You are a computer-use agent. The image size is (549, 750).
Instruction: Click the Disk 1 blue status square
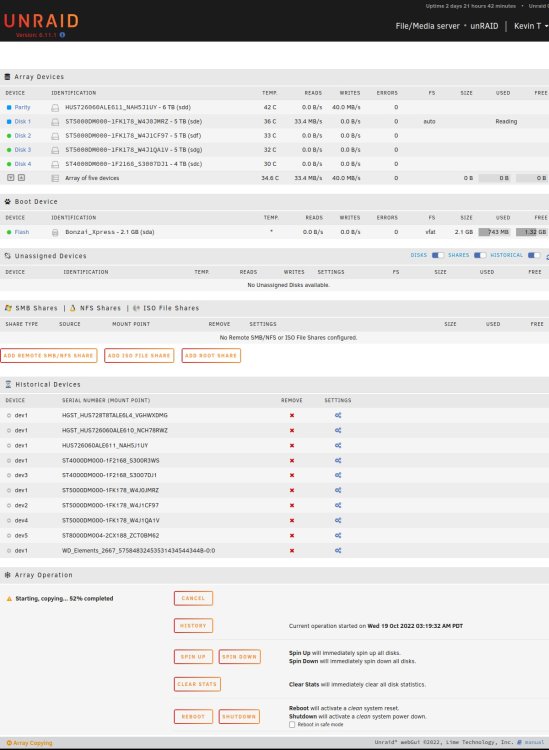pyautogui.click(x=9, y=121)
